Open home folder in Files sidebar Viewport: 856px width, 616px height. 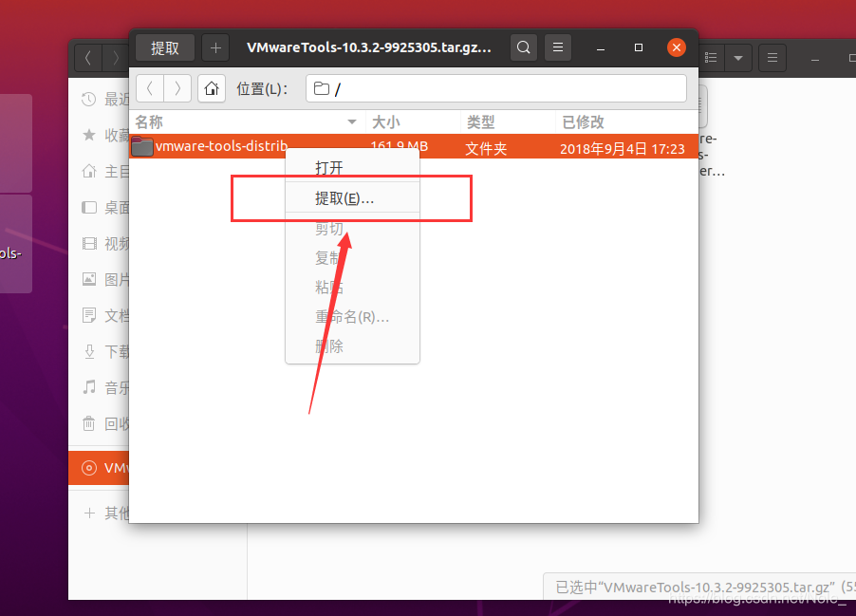click(x=100, y=172)
